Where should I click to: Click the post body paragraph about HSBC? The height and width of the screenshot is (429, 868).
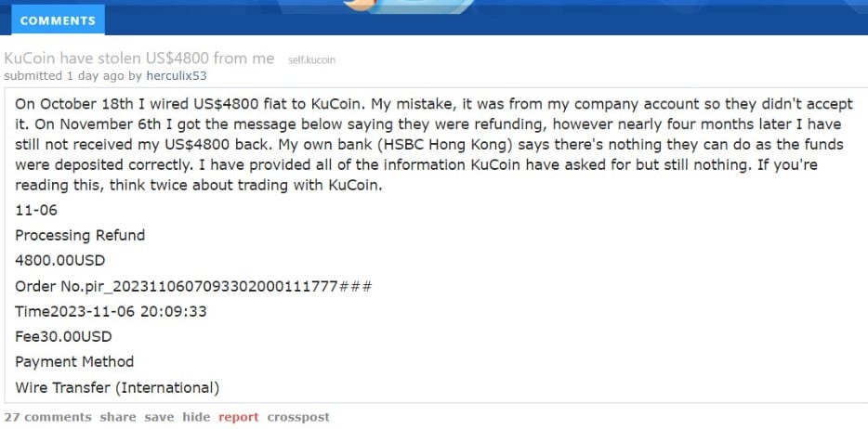click(434, 144)
